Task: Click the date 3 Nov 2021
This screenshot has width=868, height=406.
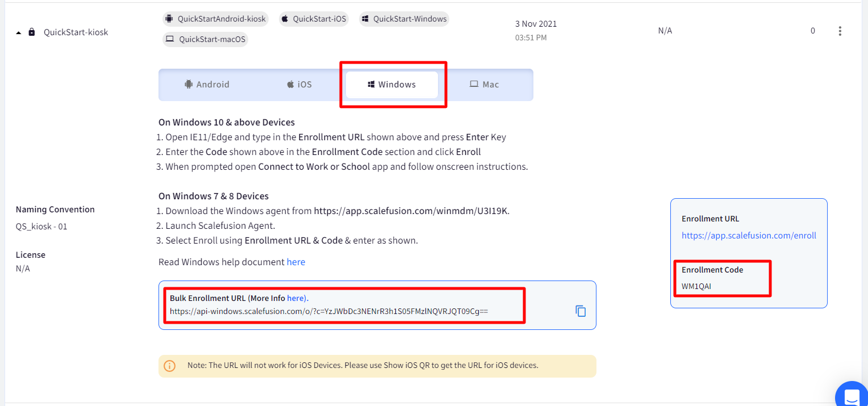Action: (x=536, y=24)
